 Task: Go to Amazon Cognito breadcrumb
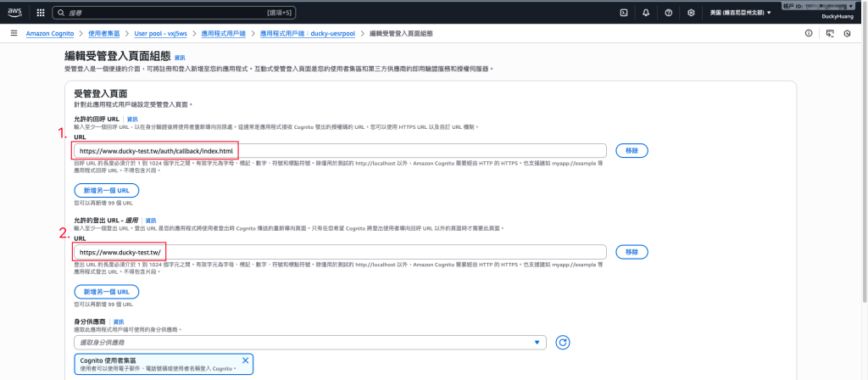[x=49, y=33]
